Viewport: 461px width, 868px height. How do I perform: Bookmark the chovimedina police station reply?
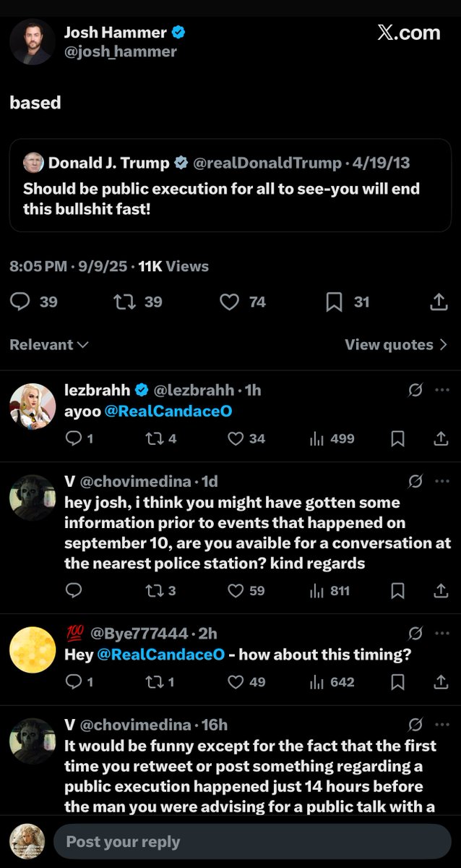coord(397,591)
